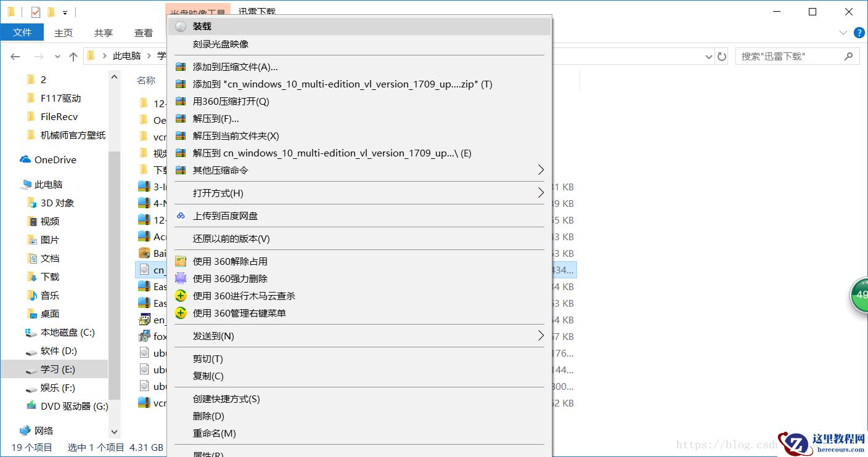Viewport: 868px width, 457px height.
Task: Switch to the 共享 ribbon tab
Action: click(104, 33)
